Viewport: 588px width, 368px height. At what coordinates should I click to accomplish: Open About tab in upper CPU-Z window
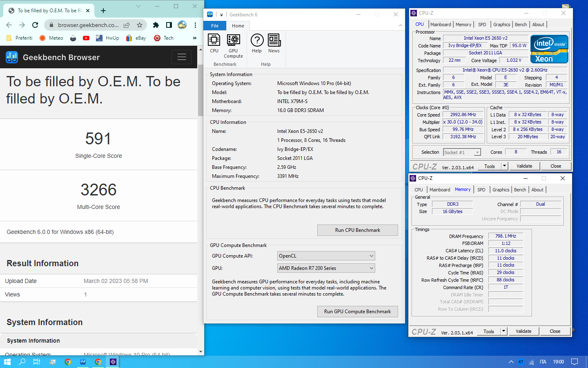click(538, 25)
